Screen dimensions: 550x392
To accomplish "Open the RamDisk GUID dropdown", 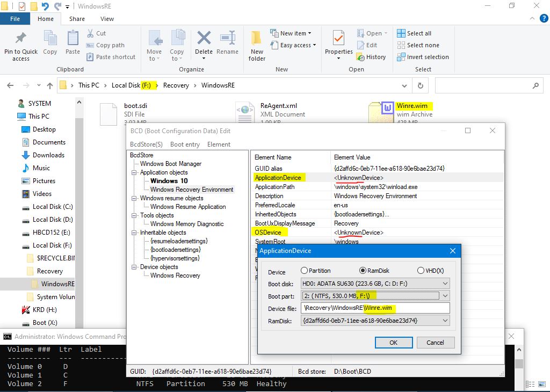I will [445, 321].
